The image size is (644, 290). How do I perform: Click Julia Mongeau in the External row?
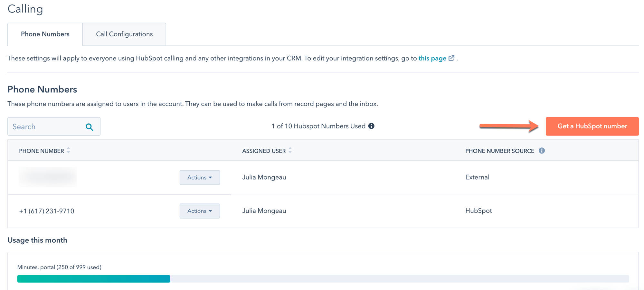[264, 177]
